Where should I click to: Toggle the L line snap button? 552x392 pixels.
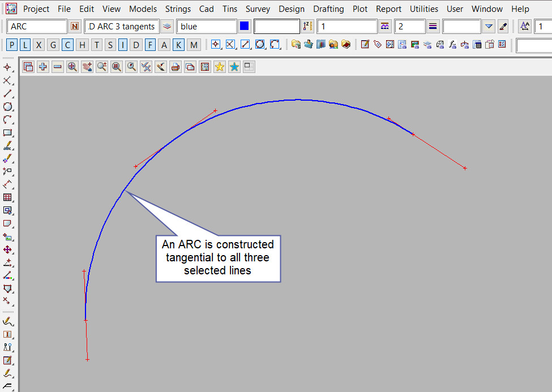[25, 45]
